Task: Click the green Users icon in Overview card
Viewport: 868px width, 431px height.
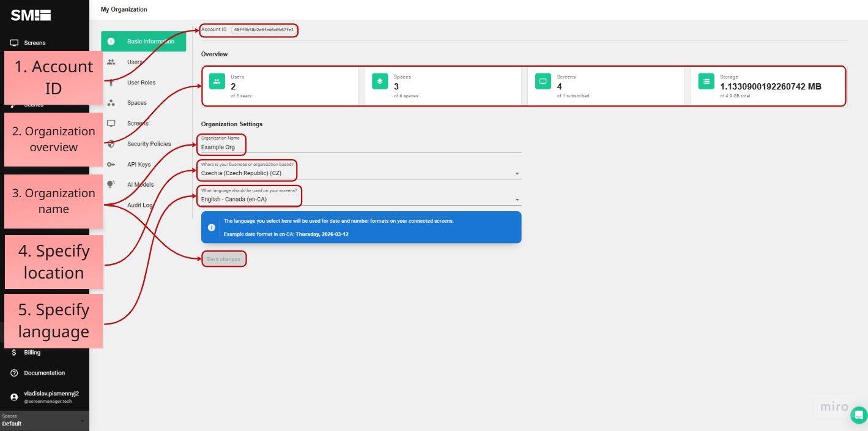Action: point(217,81)
